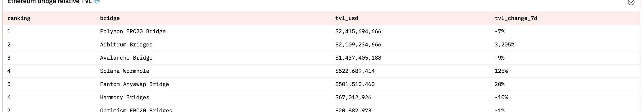Click the tvl_change_7d column header

515,18
